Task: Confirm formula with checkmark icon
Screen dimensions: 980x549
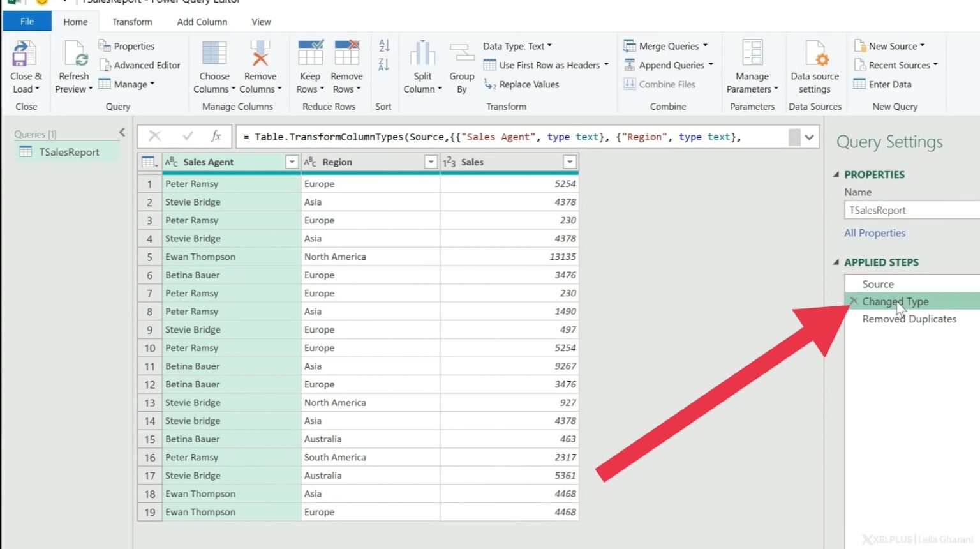Action: pos(188,136)
